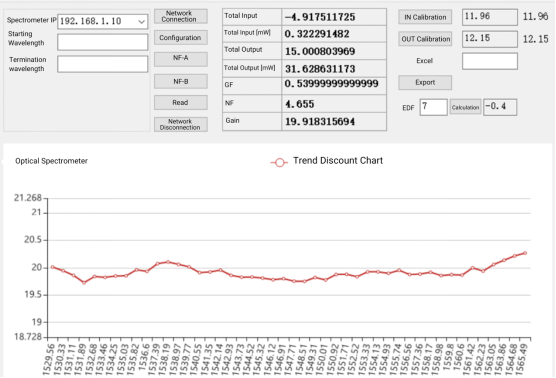556x378 pixels.
Task: Select the OUT Calibration value field 12.15
Action: (490, 39)
